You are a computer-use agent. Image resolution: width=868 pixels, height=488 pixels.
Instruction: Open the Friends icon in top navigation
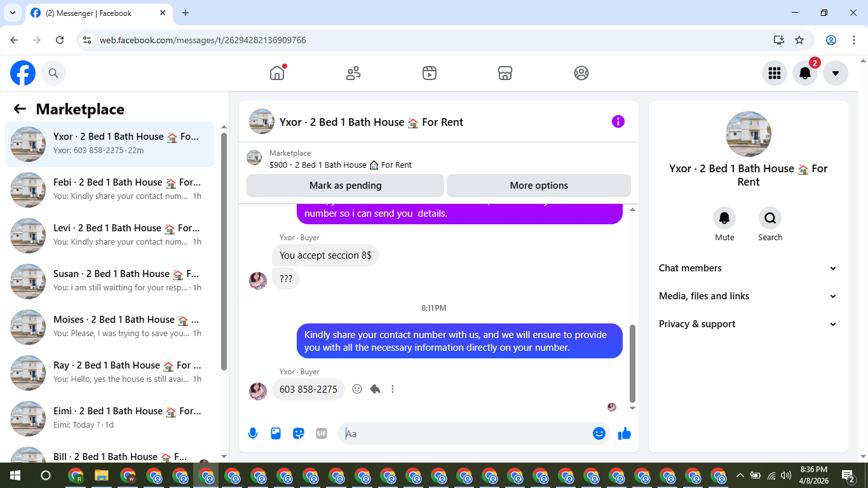(x=353, y=73)
